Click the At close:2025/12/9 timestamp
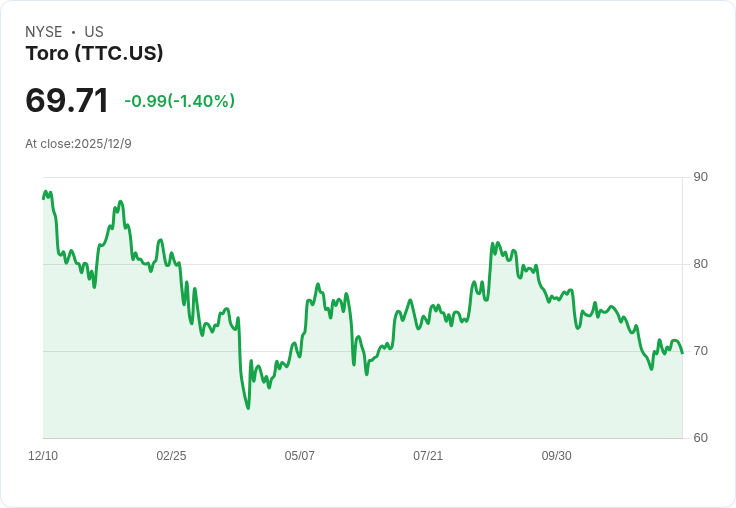This screenshot has width=736, height=508. [78, 144]
